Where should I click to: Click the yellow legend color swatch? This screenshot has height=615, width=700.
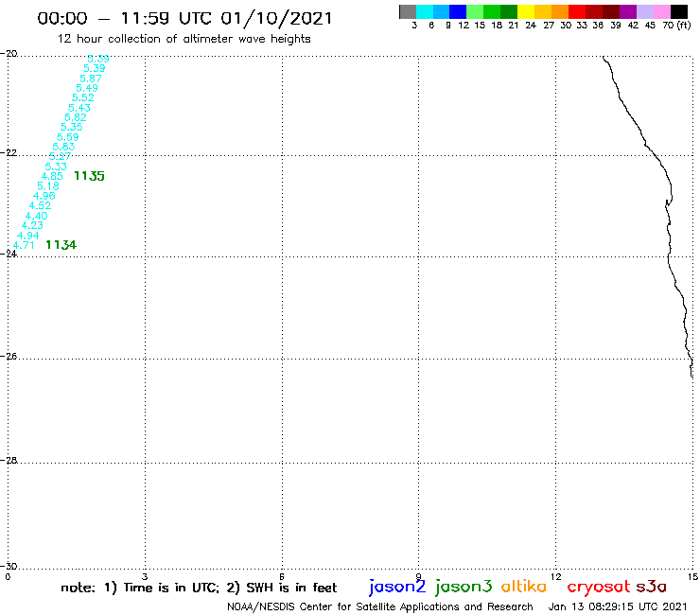[x=526, y=11]
